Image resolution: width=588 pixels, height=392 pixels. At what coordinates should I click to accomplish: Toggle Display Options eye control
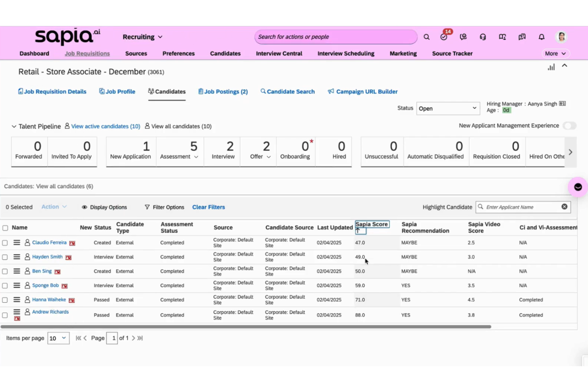[x=104, y=207]
